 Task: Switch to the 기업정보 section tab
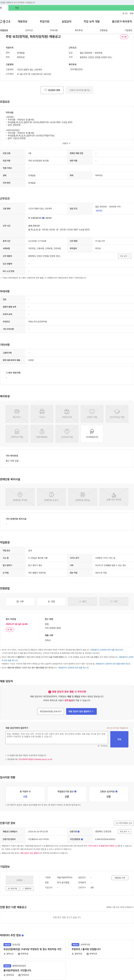[128, 30]
